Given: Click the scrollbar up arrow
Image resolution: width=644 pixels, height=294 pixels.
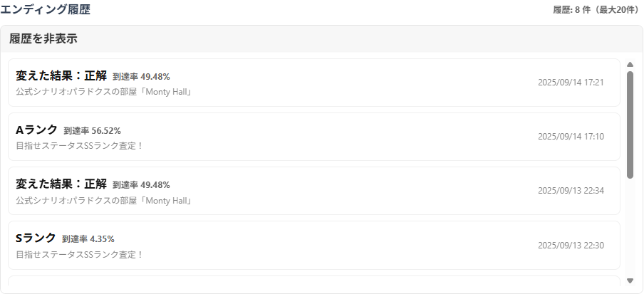Looking at the screenshot, I should 630,65.
